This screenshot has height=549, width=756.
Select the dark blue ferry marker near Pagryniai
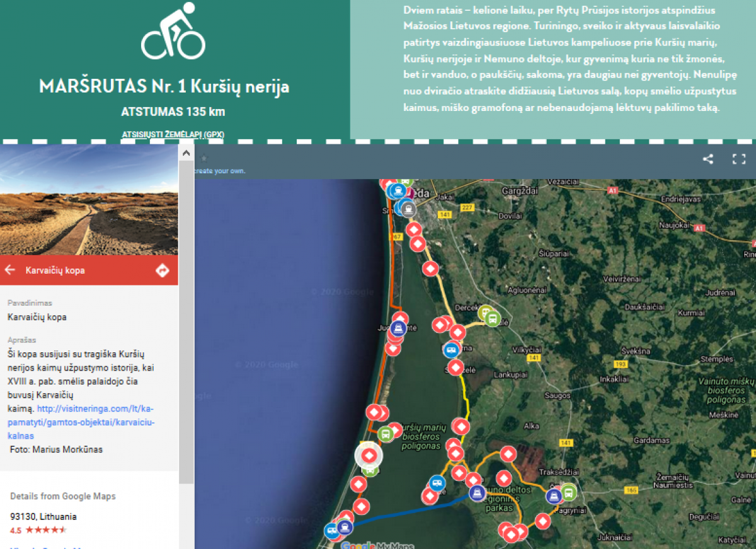[554, 496]
